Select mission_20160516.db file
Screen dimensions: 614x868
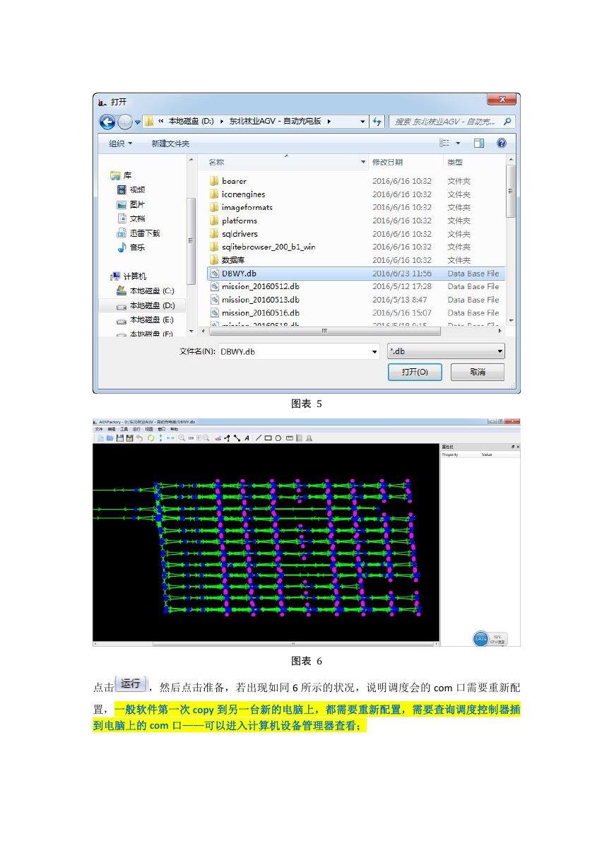(x=260, y=313)
